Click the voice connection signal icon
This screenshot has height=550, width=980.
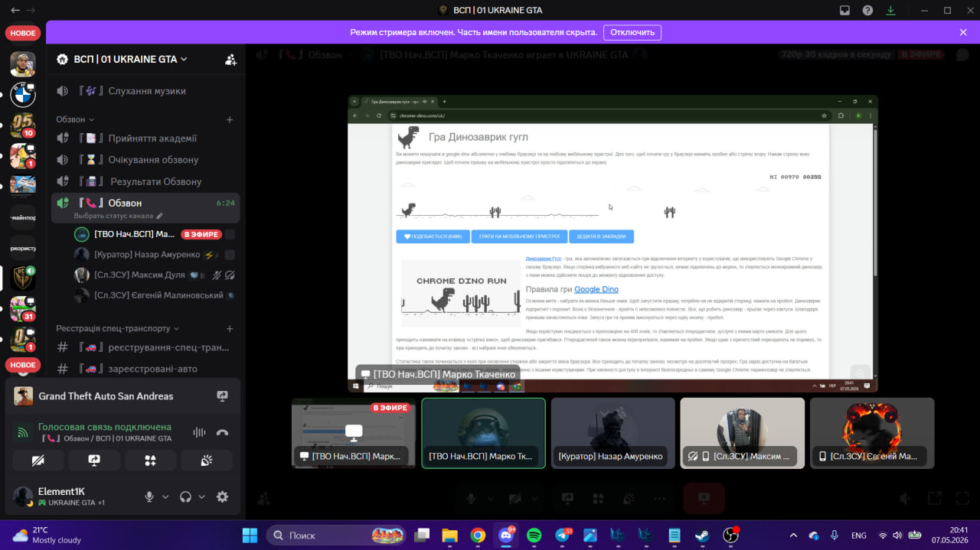pyautogui.click(x=22, y=432)
